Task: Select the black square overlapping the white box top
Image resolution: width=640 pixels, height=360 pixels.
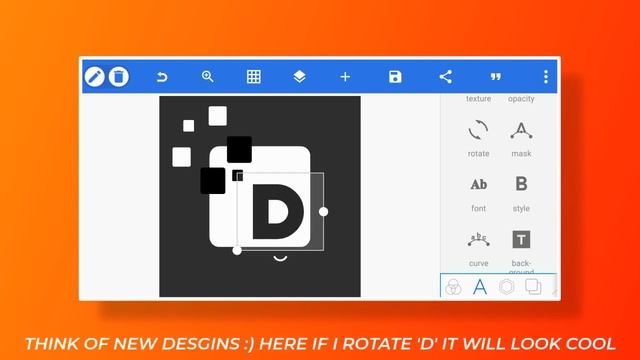Action: click(239, 149)
